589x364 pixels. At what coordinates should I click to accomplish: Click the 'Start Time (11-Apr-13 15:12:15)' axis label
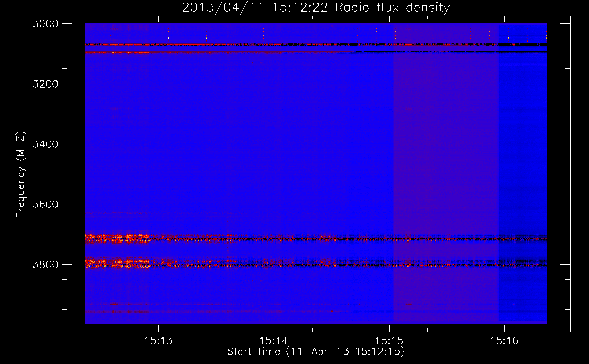[x=316, y=352]
